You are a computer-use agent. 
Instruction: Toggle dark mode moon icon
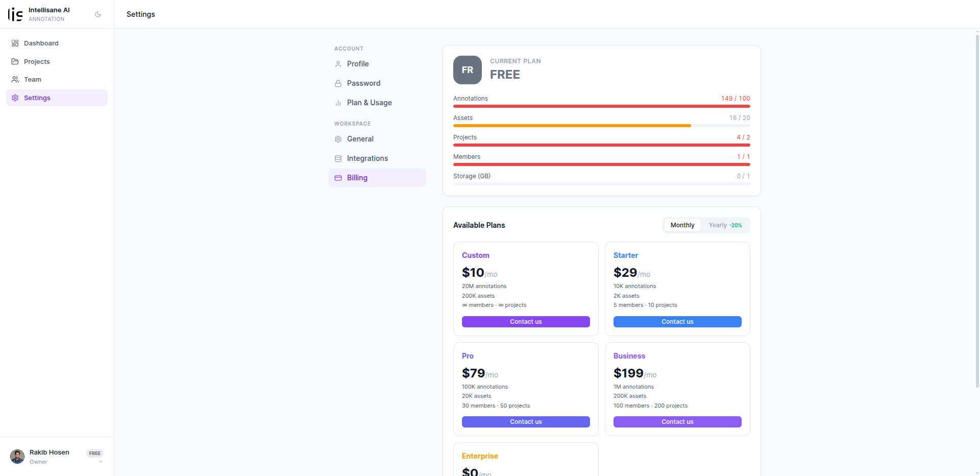point(98,14)
